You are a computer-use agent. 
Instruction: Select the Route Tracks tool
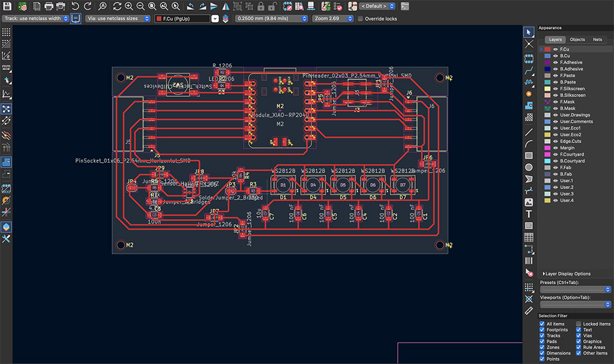click(529, 71)
